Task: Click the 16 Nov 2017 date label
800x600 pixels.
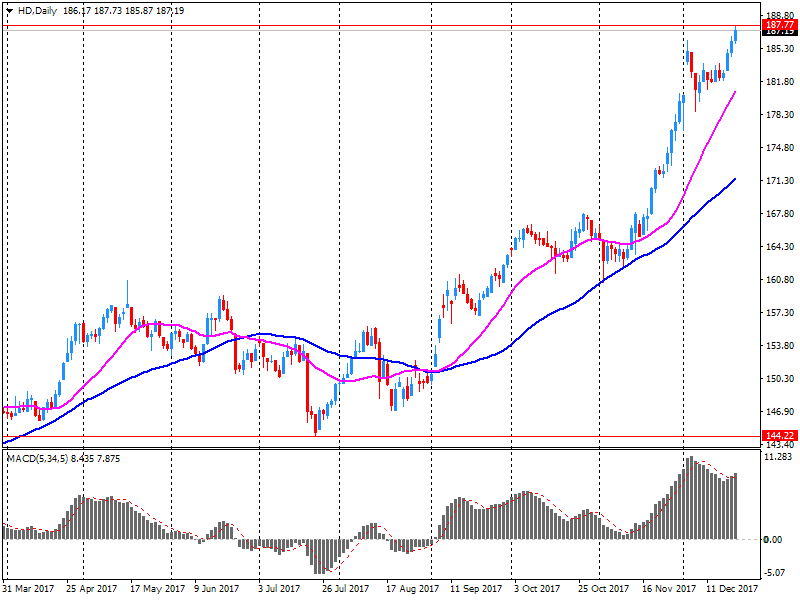Action: tap(669, 588)
